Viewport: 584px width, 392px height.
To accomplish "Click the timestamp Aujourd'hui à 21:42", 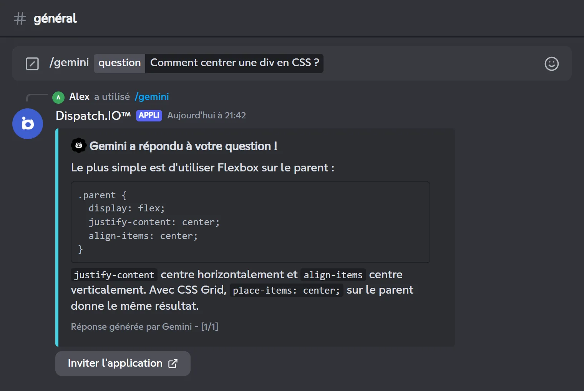I will point(207,116).
